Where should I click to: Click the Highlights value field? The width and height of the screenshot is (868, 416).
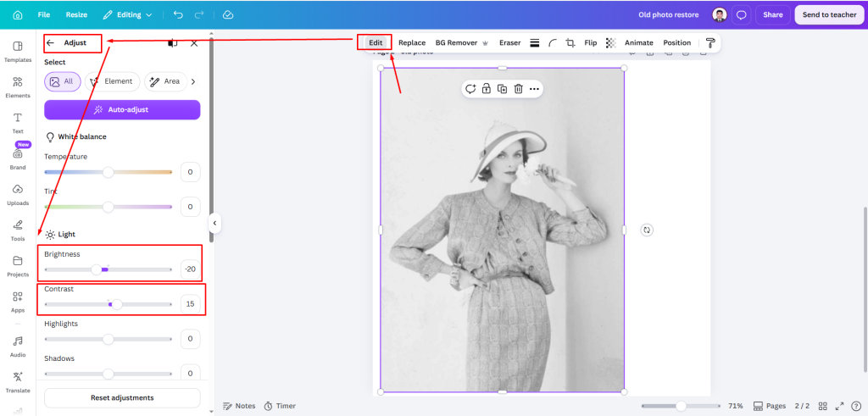pos(190,339)
